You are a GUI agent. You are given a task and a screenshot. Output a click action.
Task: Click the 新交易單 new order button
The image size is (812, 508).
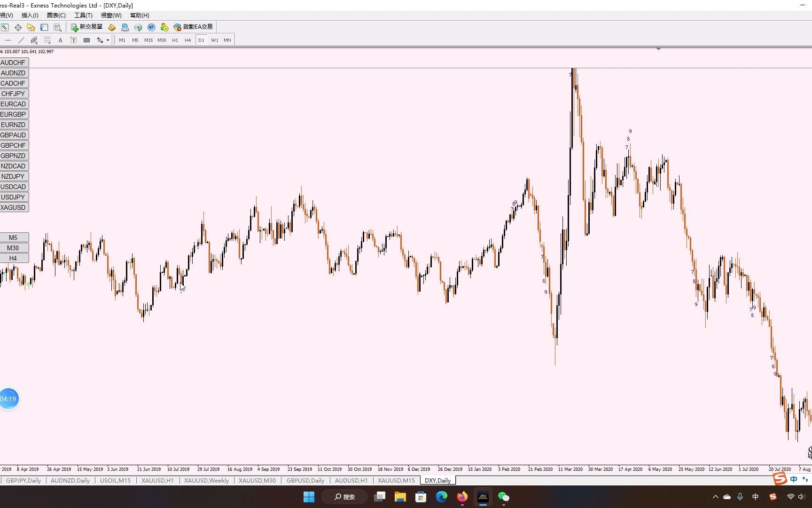click(87, 27)
